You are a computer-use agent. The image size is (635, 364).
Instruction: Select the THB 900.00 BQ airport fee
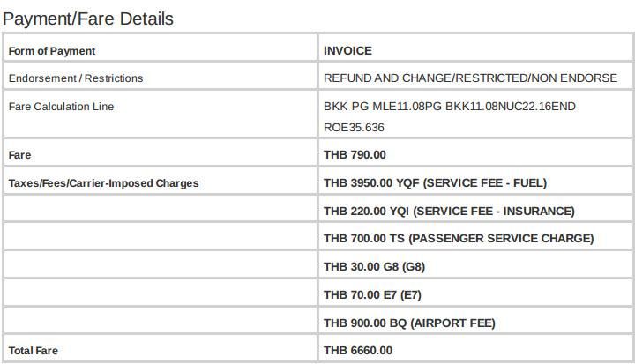pos(409,323)
